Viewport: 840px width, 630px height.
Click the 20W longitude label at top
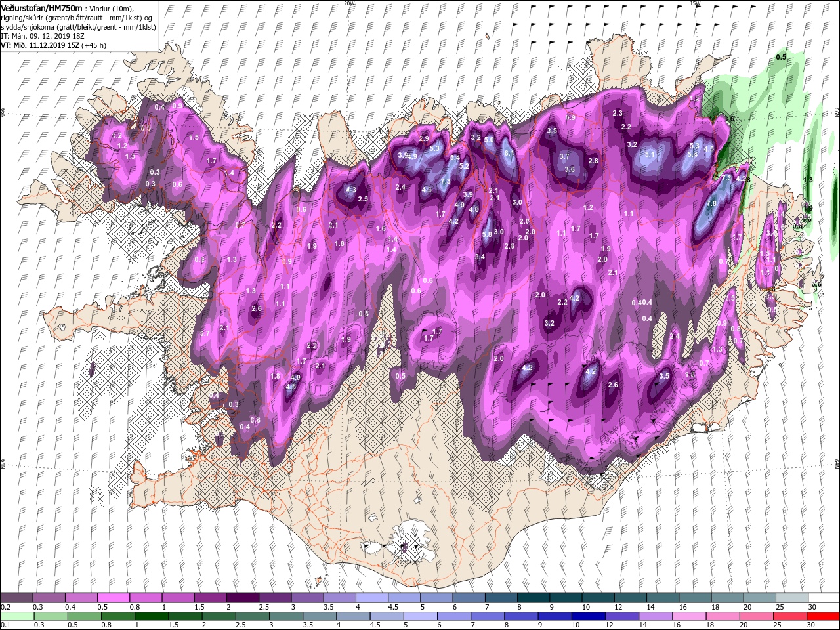click(x=349, y=3)
